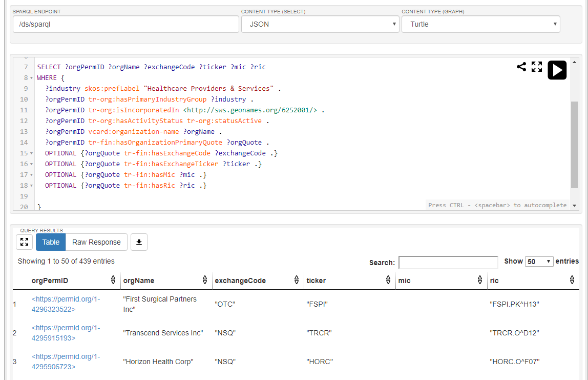
Task: Select the Table results tab
Action: pos(51,242)
